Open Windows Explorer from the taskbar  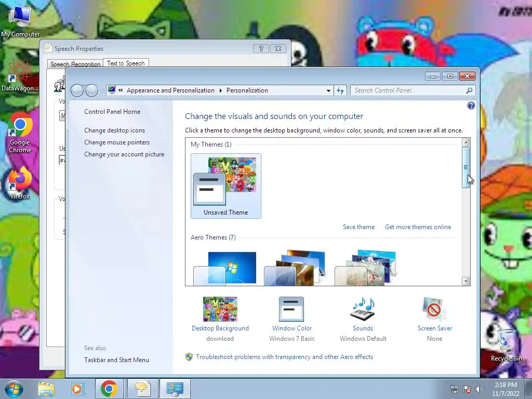point(46,389)
